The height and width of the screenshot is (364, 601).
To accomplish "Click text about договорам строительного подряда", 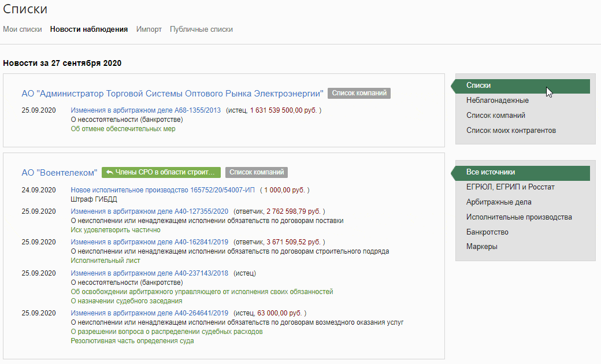I will coord(230,251).
